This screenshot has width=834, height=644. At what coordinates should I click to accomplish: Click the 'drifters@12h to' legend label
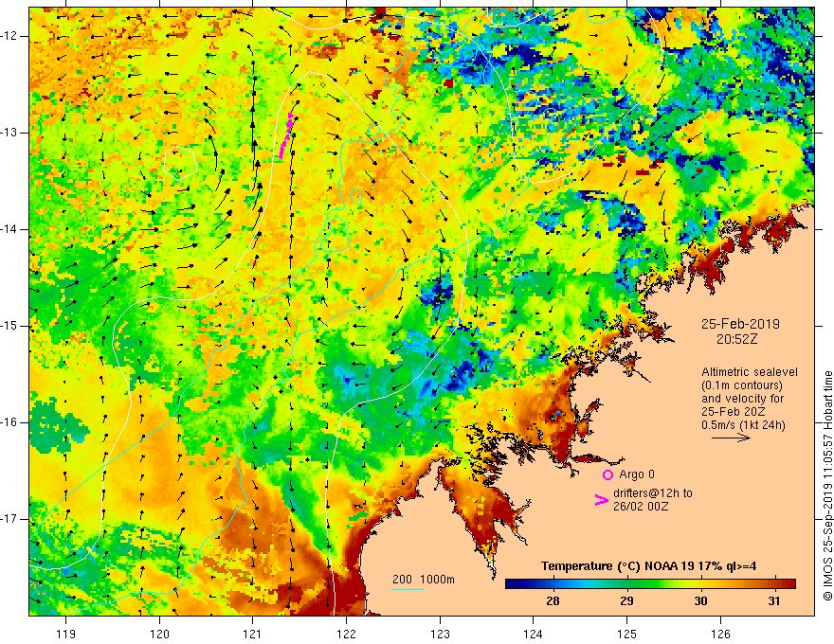[x=653, y=493]
